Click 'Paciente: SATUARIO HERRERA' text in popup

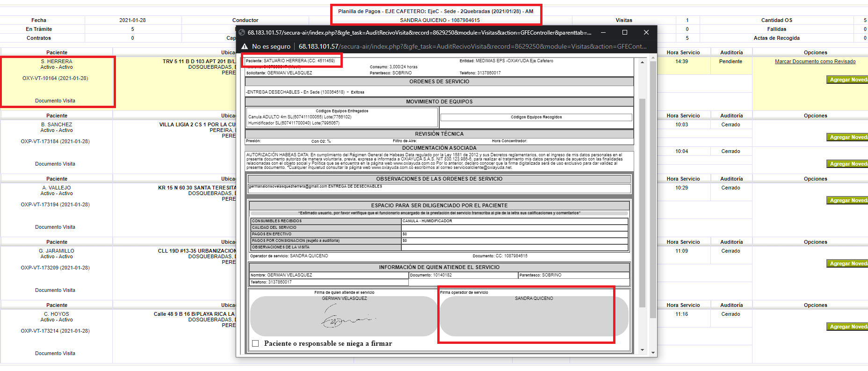[x=290, y=61]
